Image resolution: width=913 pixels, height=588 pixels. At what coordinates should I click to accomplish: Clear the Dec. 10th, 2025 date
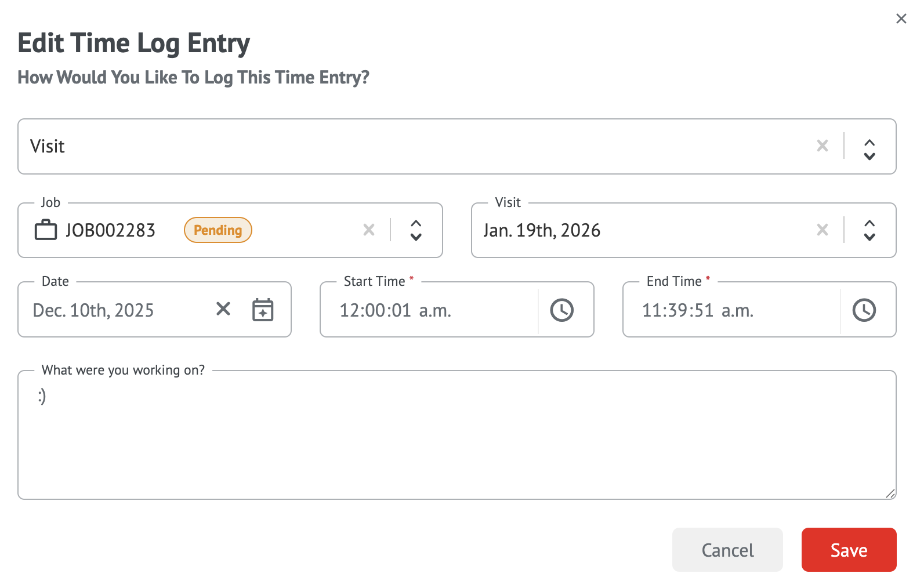click(x=223, y=309)
